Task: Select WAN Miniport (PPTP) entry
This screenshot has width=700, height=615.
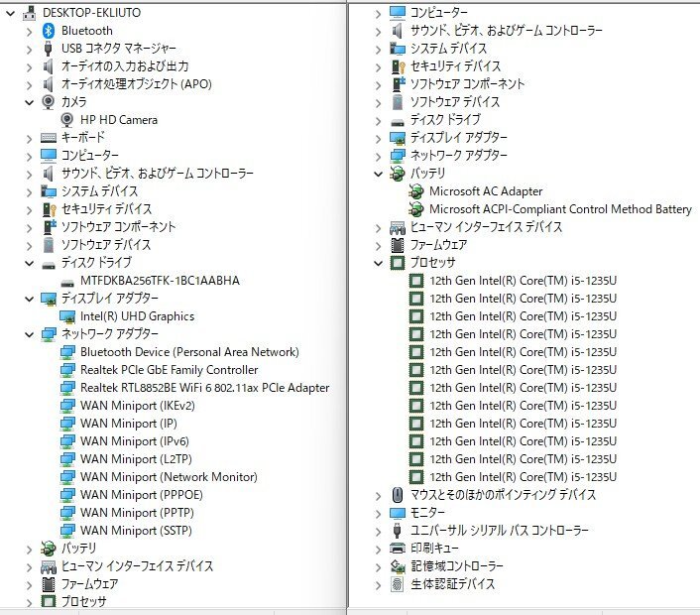Action: coord(137,513)
